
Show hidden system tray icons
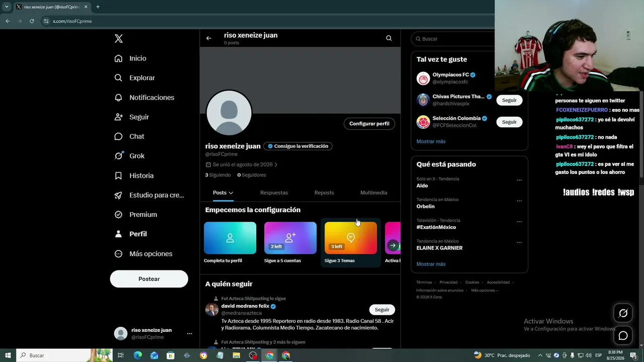click(540, 355)
